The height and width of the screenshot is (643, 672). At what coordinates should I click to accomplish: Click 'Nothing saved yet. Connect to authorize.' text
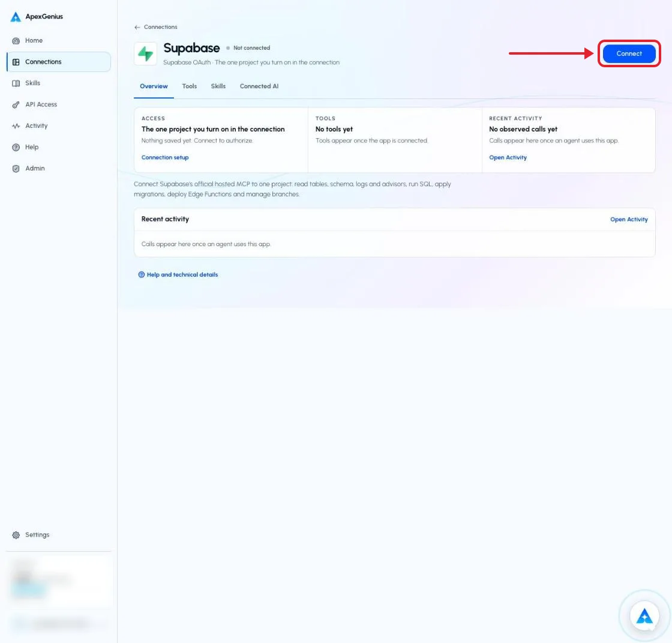click(197, 140)
